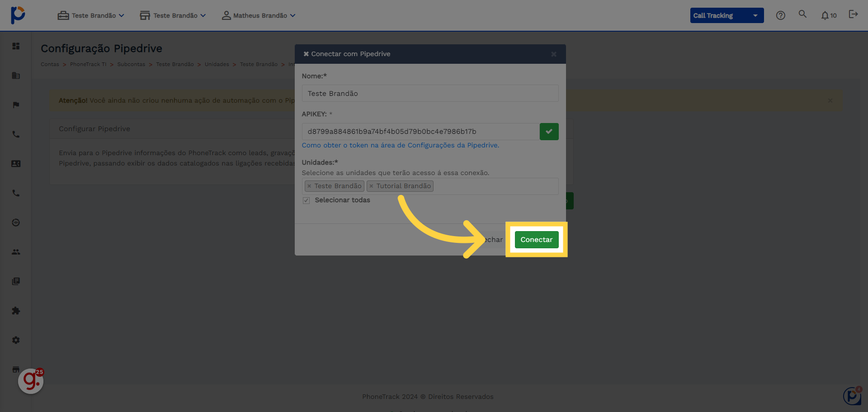Open the Call Tracking product dropdown
The width and height of the screenshot is (868, 412).
pyautogui.click(x=726, y=15)
